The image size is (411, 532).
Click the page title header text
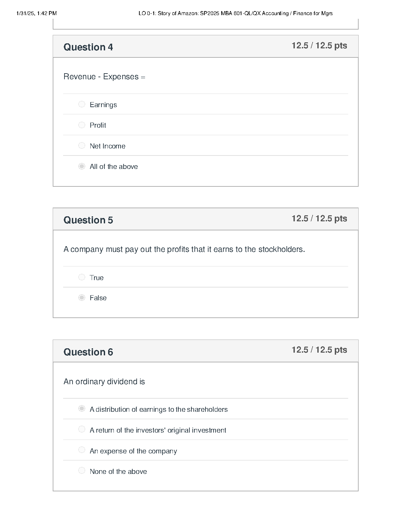point(235,13)
